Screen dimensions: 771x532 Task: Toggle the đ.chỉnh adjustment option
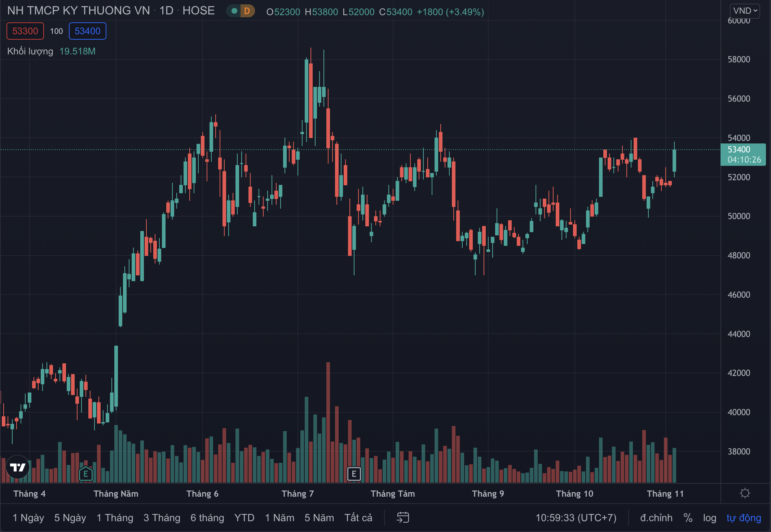click(656, 518)
